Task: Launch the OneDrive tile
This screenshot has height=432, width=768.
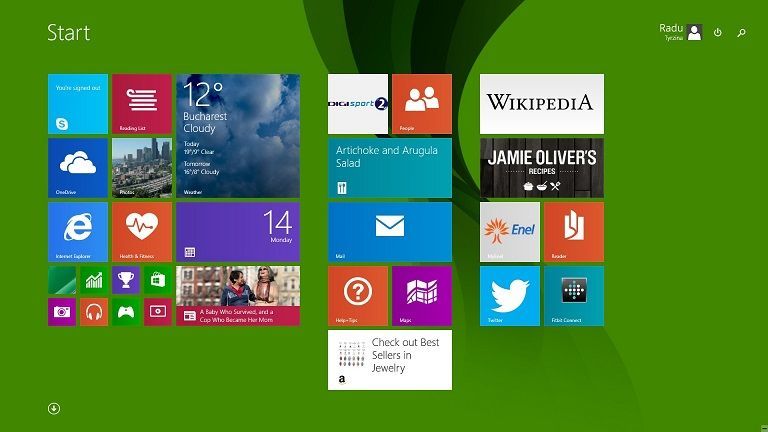Action: click(x=78, y=168)
